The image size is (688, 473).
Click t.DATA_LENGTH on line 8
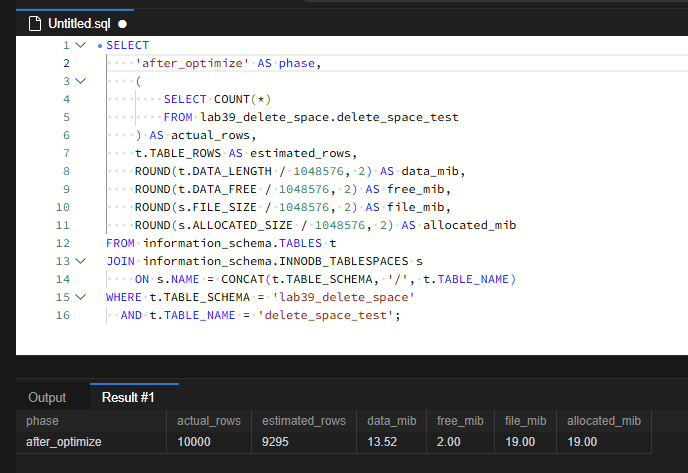[225, 171]
